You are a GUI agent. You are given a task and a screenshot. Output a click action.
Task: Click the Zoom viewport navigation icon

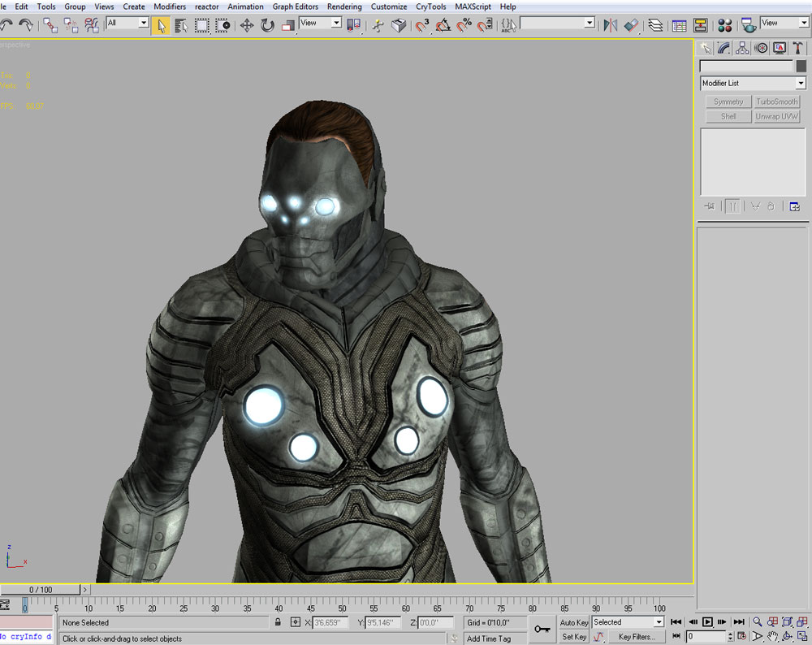(757, 622)
